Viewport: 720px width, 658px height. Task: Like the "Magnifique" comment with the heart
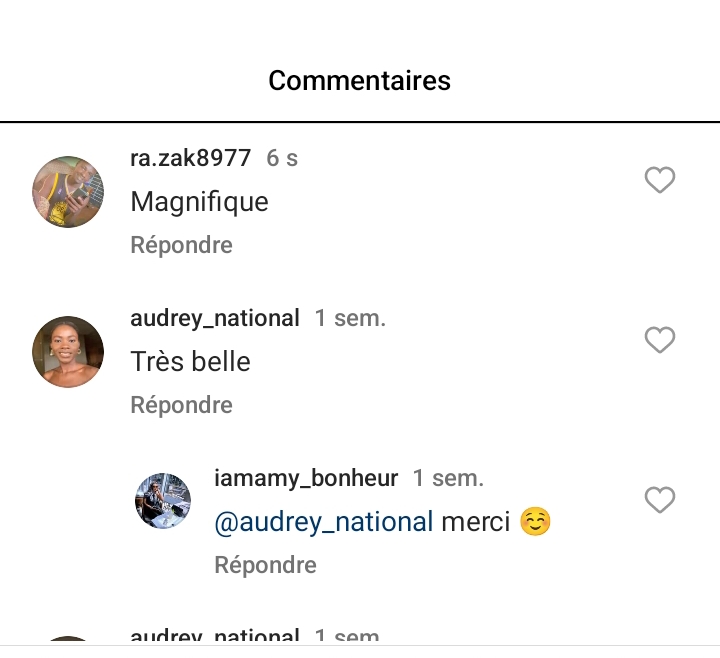(x=659, y=181)
